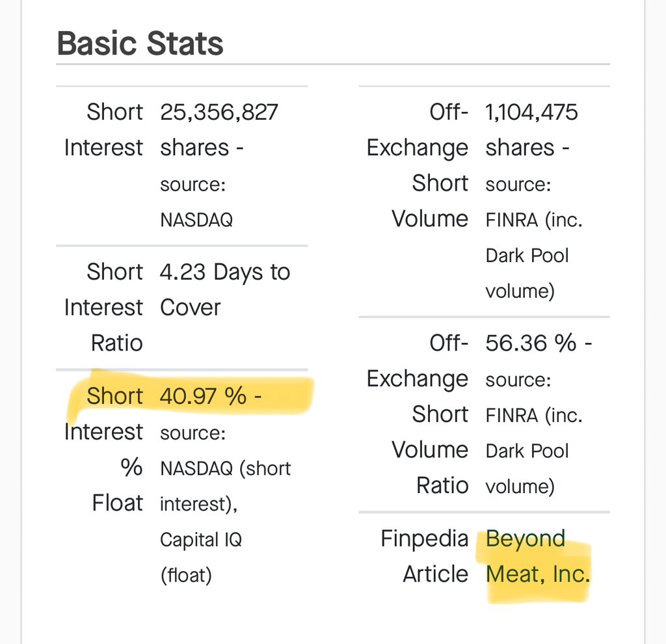
Task: Click the Off-Exchange Short Volume Ratio label
Action: tap(418, 414)
